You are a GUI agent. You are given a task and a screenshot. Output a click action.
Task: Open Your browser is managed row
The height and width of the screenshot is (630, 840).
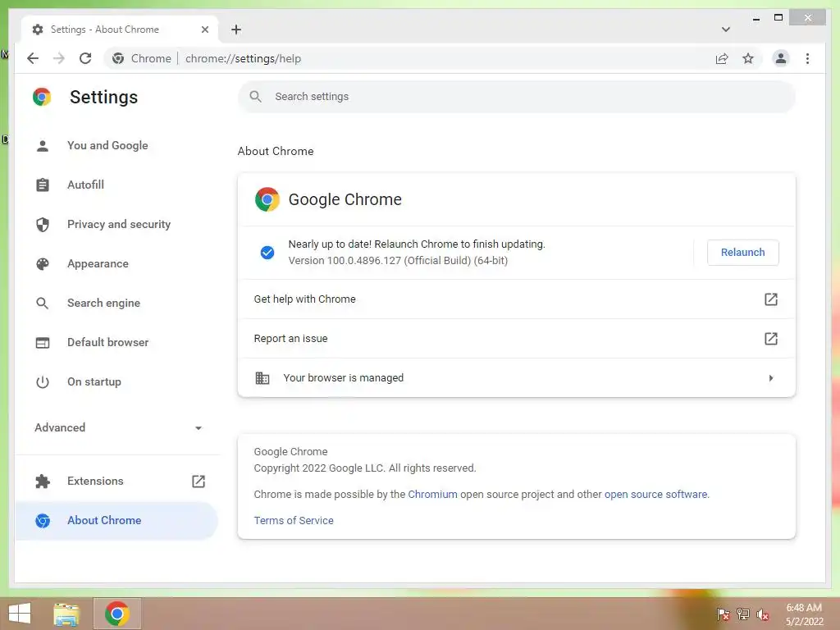pyautogui.click(x=517, y=377)
